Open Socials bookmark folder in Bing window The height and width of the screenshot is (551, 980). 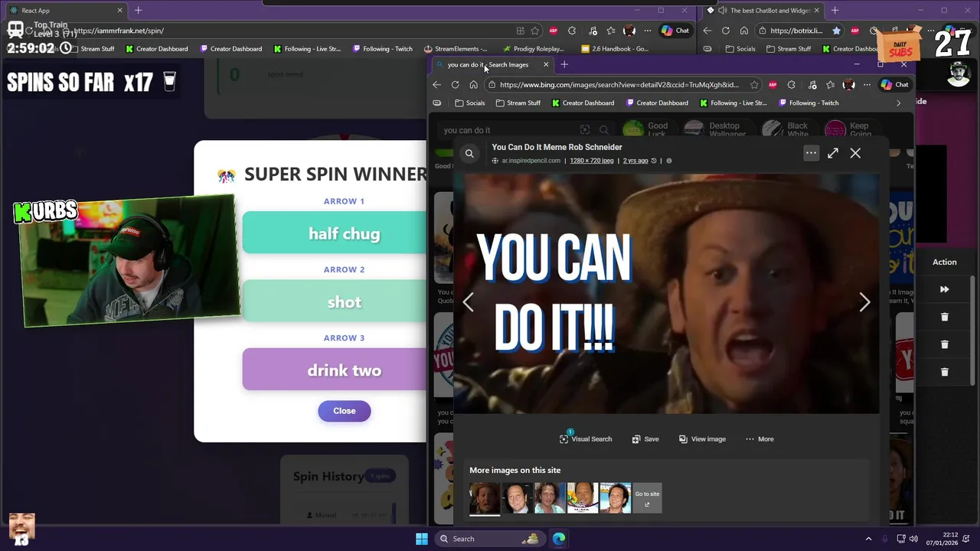[x=469, y=103]
